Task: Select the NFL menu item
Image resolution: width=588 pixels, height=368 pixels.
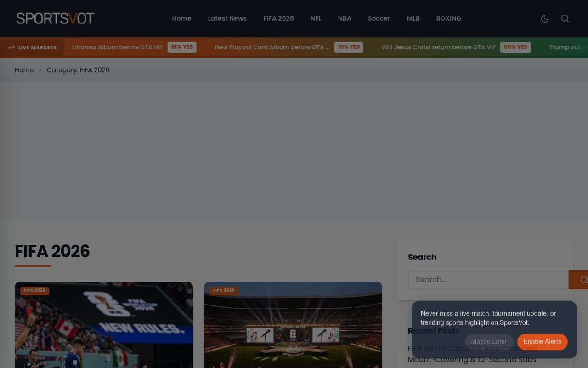Action: (x=316, y=18)
